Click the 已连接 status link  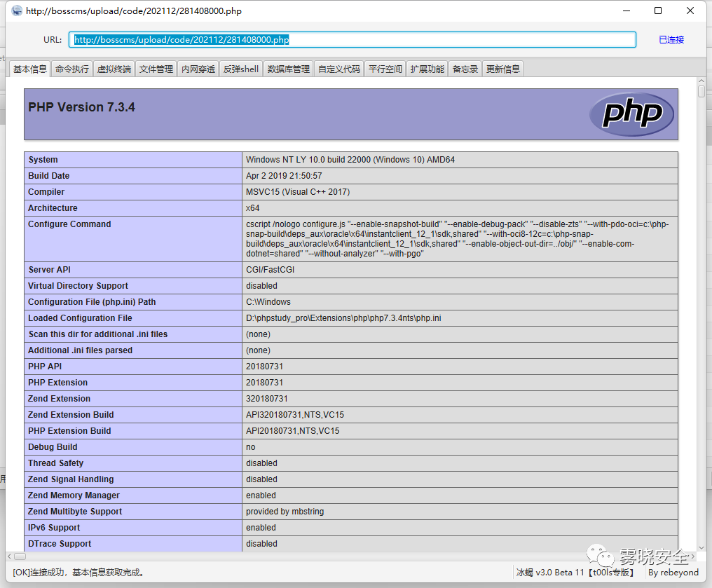tap(671, 39)
